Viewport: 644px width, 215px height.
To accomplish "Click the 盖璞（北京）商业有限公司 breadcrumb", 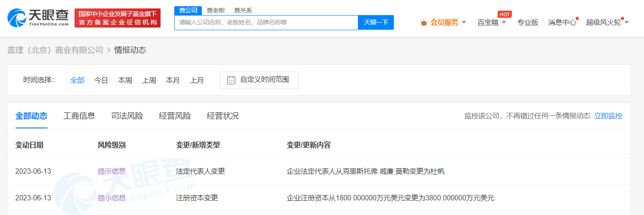I will 55,50.
